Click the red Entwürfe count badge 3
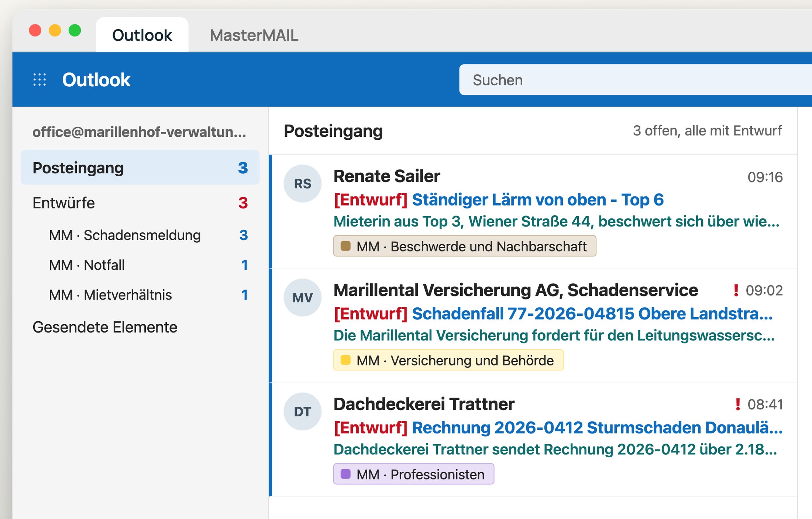Screen dimensions: 812x519 [243, 203]
